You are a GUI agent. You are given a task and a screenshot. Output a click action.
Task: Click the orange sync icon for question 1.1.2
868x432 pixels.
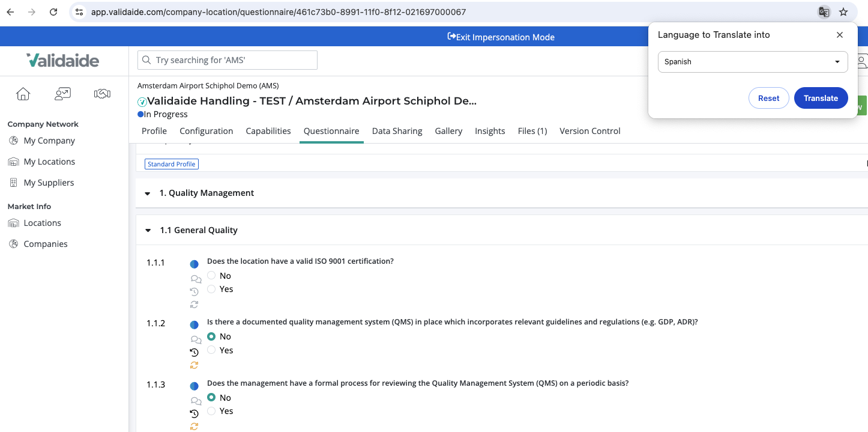tap(194, 365)
